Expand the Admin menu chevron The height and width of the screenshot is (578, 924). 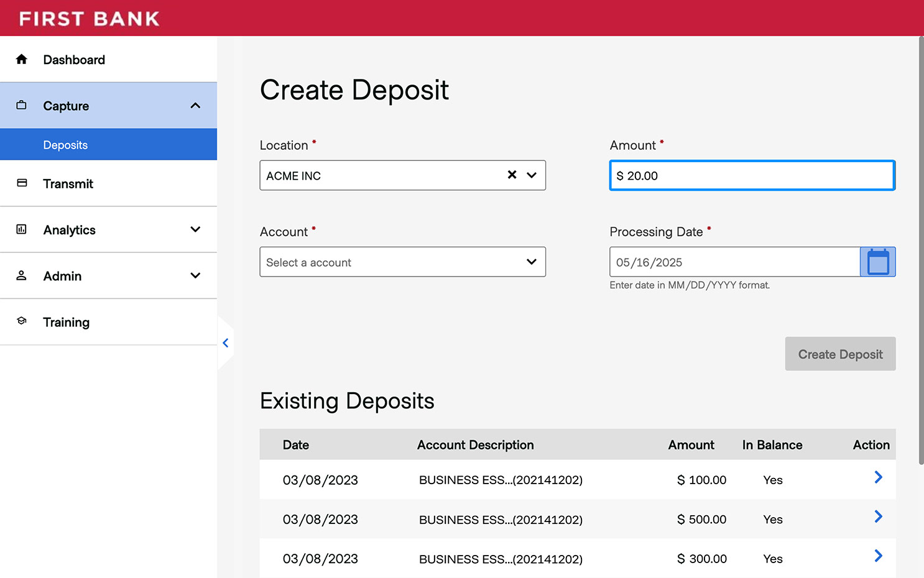195,275
